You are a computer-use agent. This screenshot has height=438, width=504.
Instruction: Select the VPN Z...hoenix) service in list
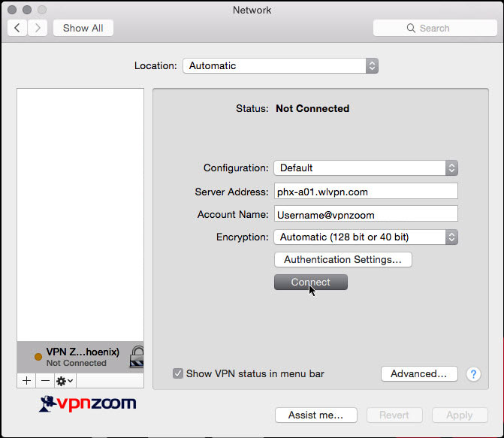pos(80,358)
